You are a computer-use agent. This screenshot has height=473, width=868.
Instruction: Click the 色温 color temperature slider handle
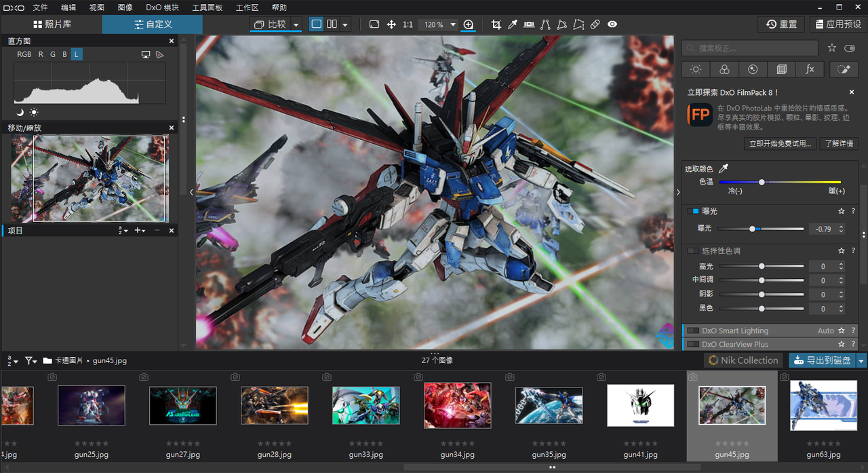pos(762,182)
